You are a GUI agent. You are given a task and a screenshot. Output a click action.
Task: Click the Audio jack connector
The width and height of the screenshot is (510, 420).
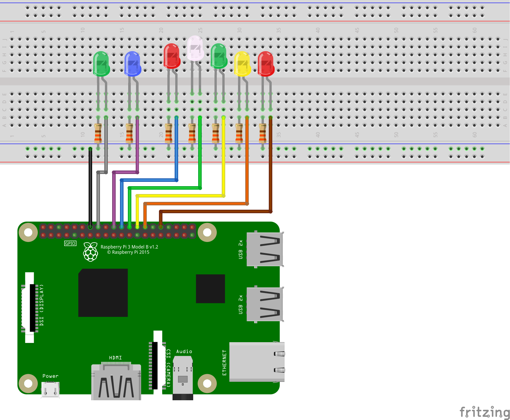pos(183,378)
